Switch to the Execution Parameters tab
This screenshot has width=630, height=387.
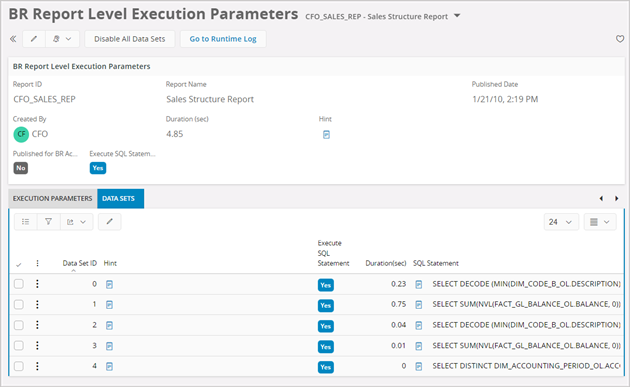point(53,199)
